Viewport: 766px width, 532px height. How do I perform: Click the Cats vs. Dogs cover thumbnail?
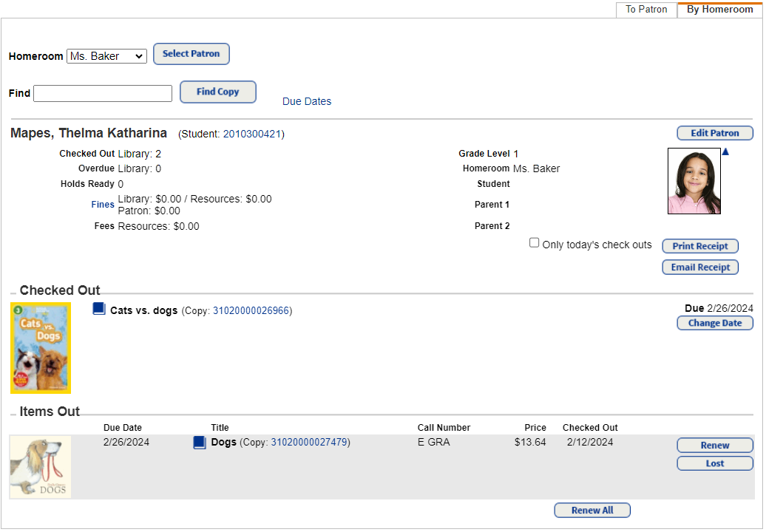click(x=41, y=347)
